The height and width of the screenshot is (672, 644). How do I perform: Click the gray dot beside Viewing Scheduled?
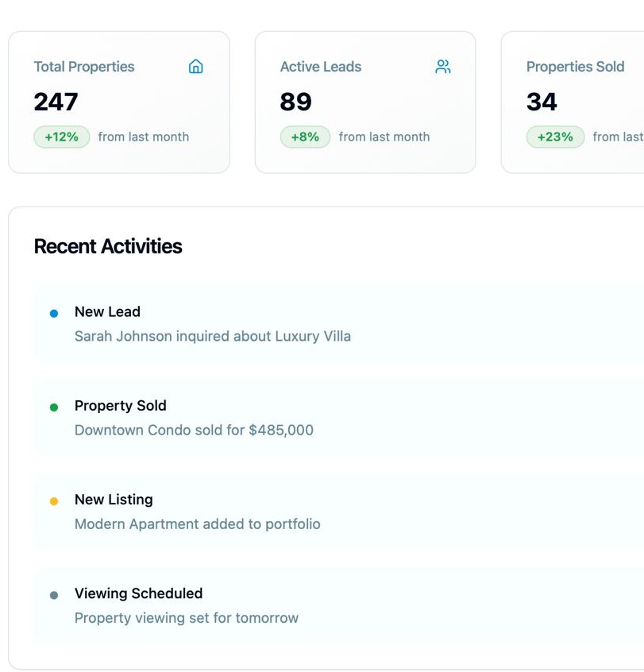pyautogui.click(x=53, y=593)
